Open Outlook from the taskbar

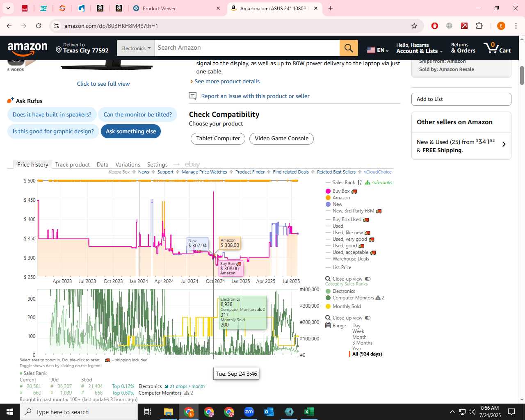pos(269,412)
